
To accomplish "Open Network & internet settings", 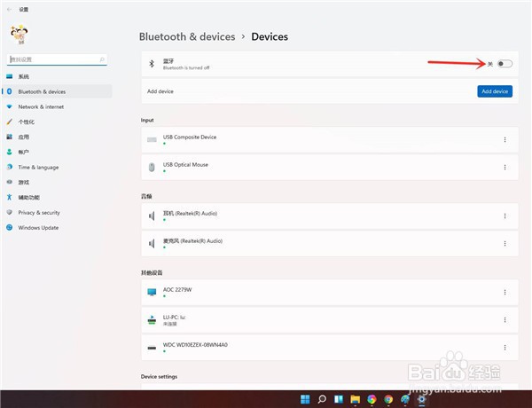I will 41,107.
